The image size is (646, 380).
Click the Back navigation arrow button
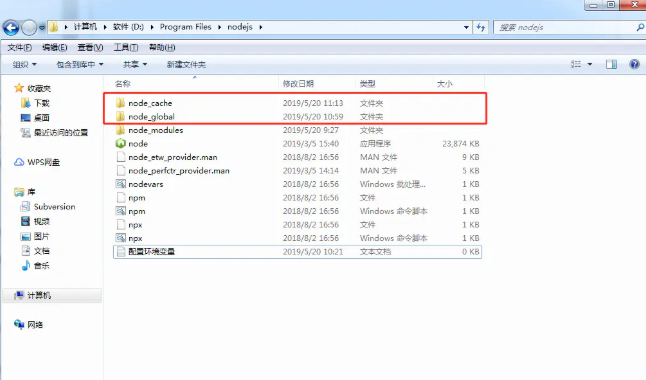click(x=11, y=28)
